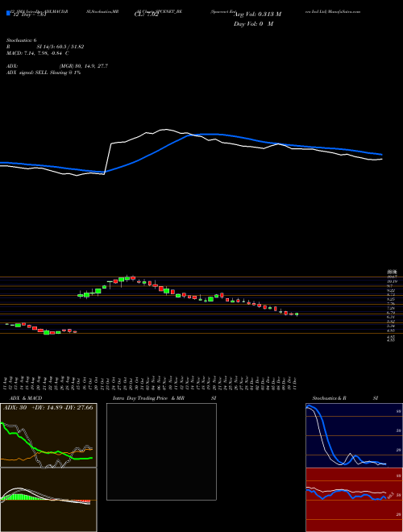
Task: Click the blue 12 Day SMA legend square
Action: tap(8, 14)
